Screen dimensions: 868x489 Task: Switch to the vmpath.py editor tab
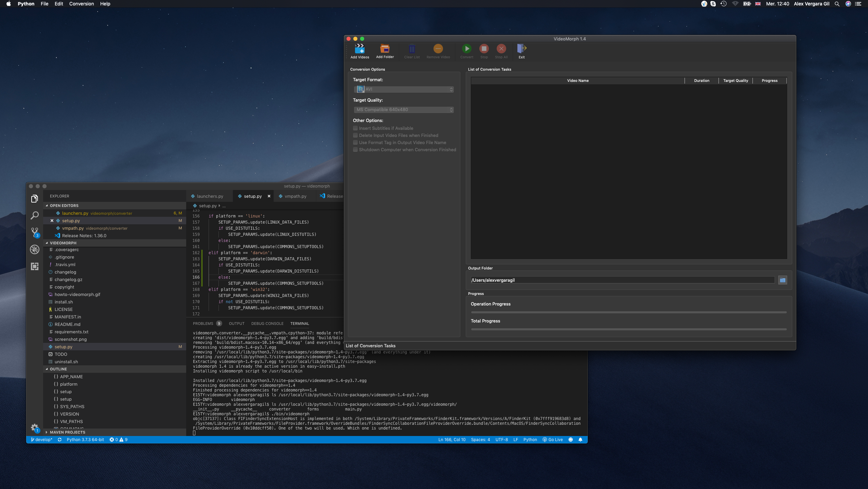point(295,196)
